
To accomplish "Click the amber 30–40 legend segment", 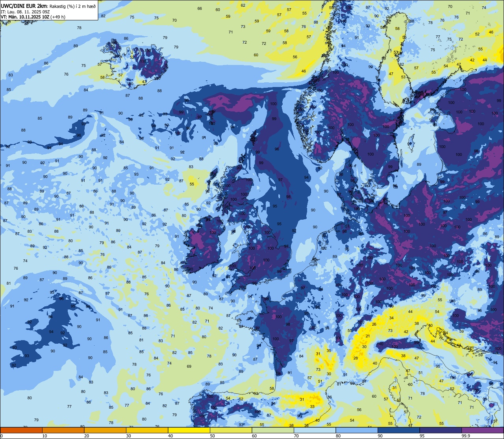I will click(x=147, y=430).
